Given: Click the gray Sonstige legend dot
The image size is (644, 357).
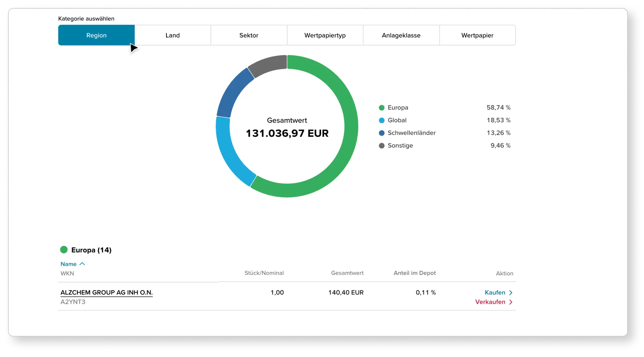Looking at the screenshot, I should [381, 145].
